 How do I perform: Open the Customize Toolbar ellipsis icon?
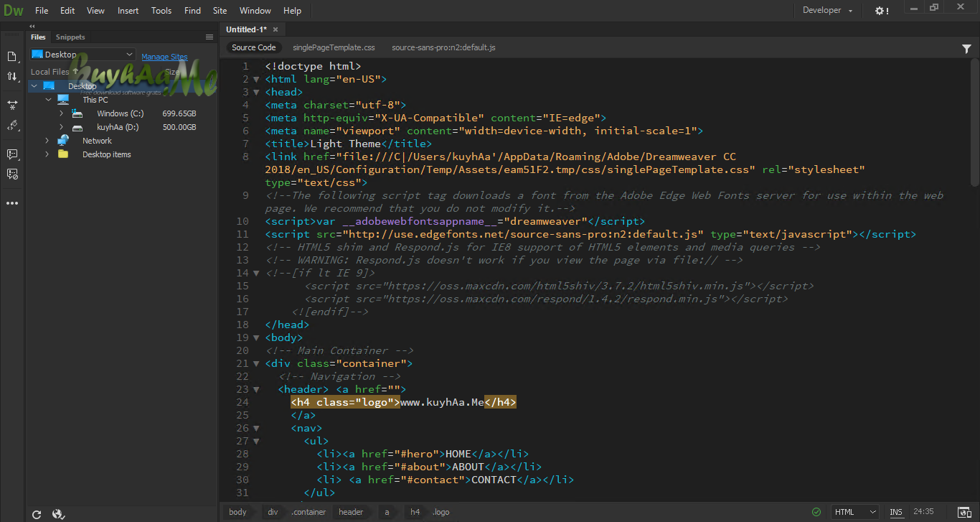pyautogui.click(x=12, y=203)
